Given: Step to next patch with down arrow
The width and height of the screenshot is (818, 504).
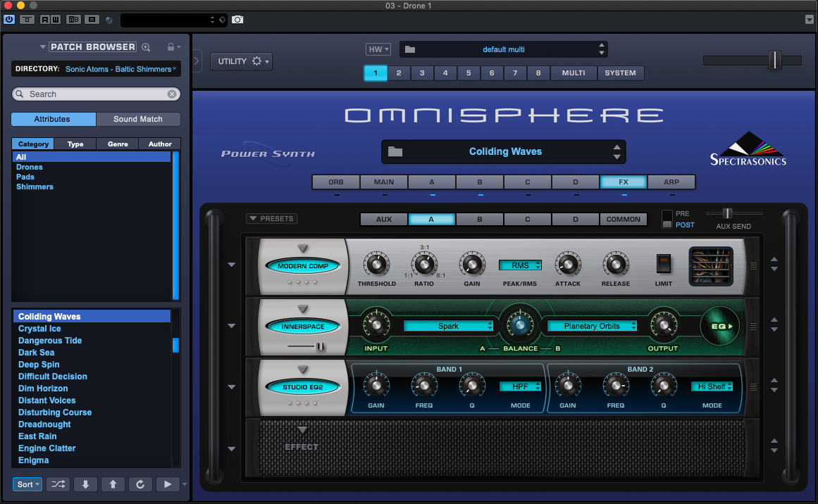Looking at the screenshot, I should click(x=85, y=484).
